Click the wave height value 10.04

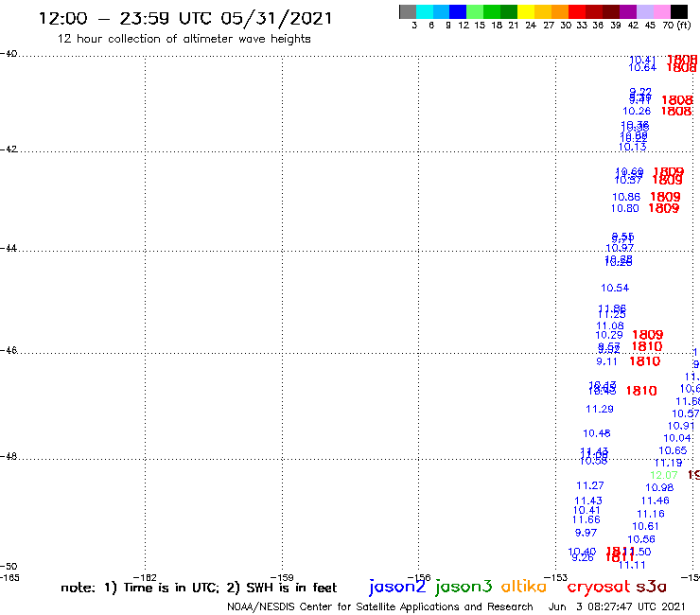pyautogui.click(x=677, y=439)
